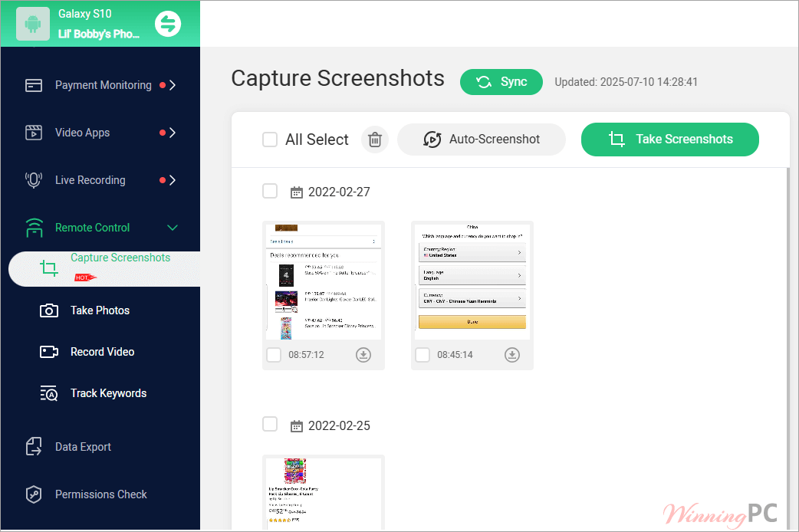This screenshot has width=799, height=532.
Task: Open the 2022-02-25 product screenshot thumbnail
Action: click(x=324, y=493)
